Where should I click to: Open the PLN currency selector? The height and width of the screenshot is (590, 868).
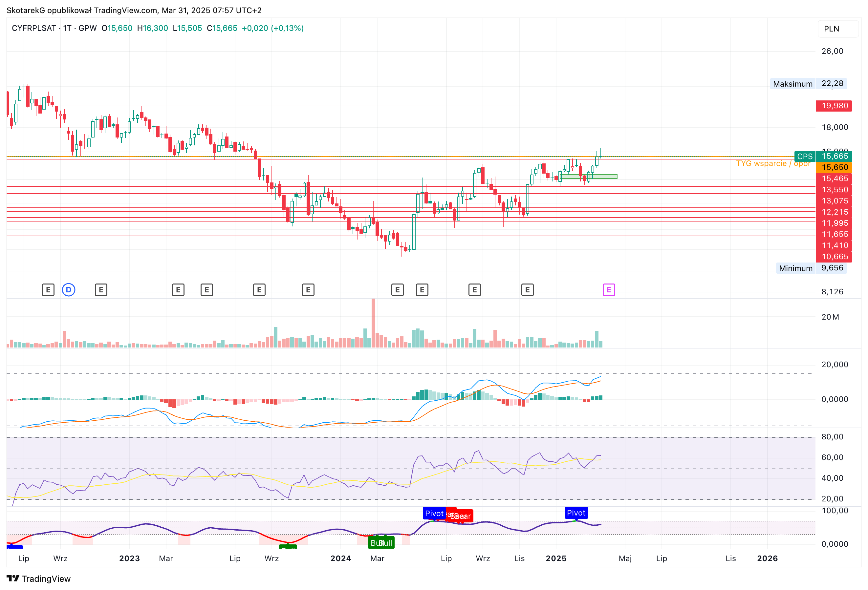click(838, 29)
